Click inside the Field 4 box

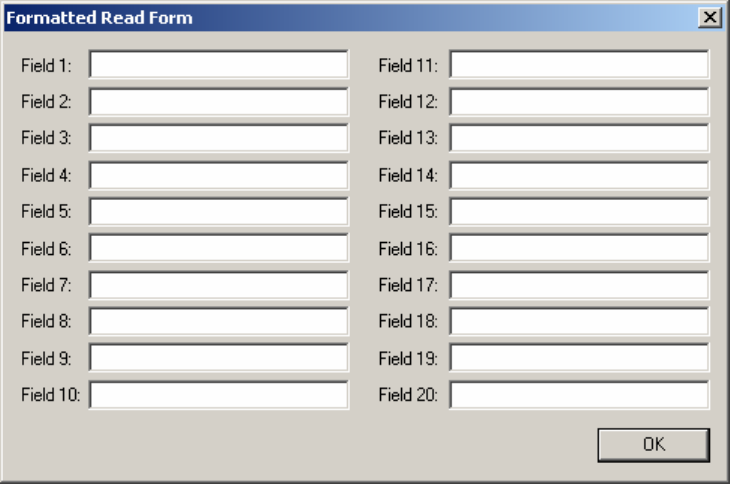point(218,175)
